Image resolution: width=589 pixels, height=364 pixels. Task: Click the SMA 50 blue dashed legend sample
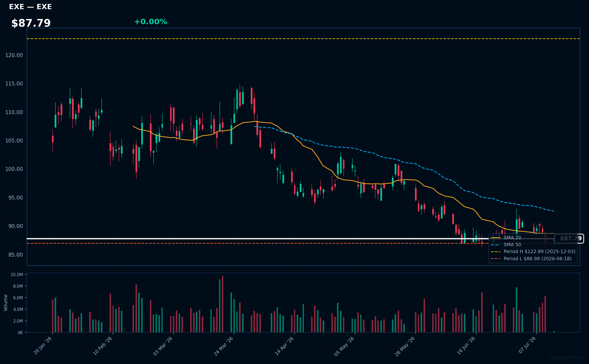pos(496,245)
